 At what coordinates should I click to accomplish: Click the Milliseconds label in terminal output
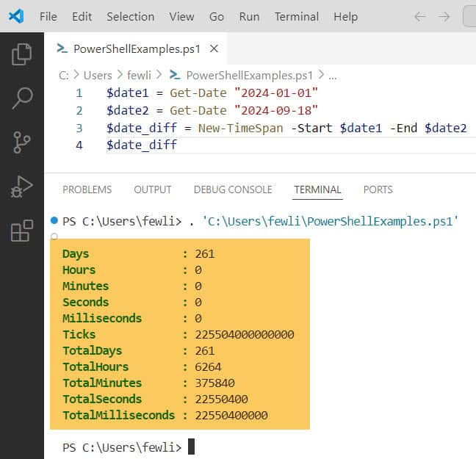pos(102,319)
